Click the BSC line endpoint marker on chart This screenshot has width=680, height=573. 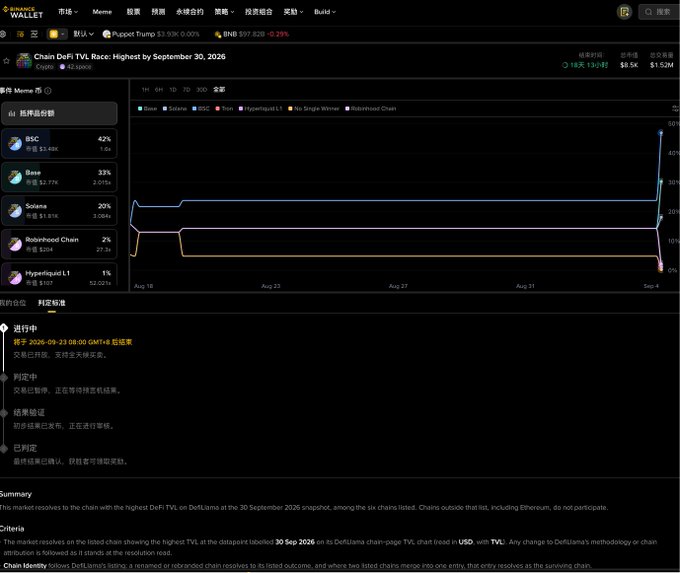pos(660,133)
